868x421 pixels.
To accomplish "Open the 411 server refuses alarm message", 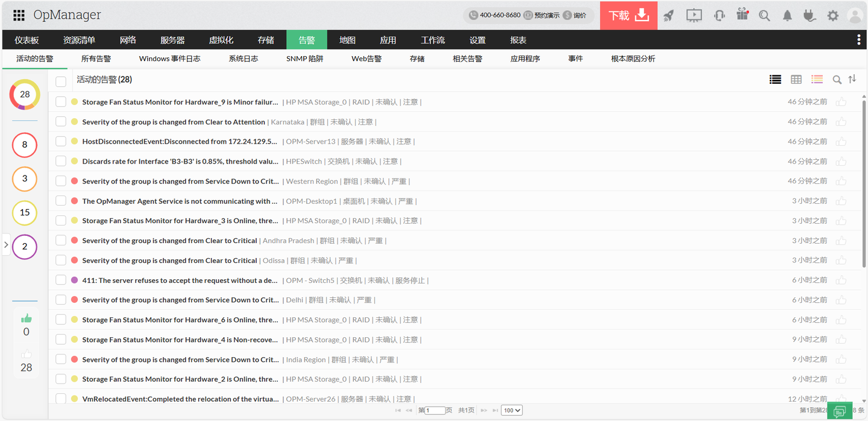I will point(180,280).
